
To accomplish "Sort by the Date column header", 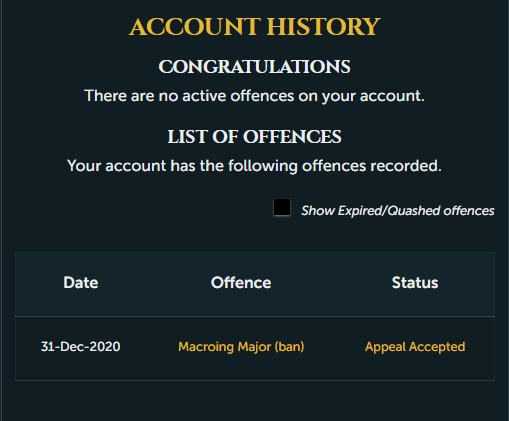I will pyautogui.click(x=81, y=283).
